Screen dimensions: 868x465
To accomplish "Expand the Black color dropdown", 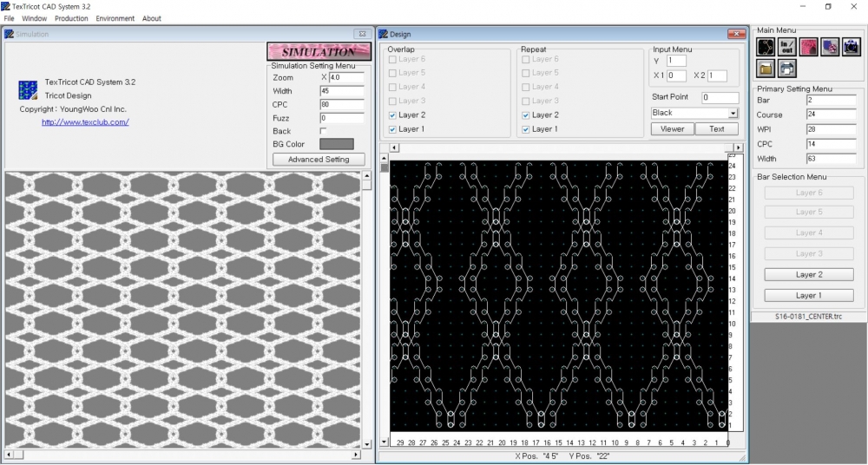I will [x=733, y=113].
